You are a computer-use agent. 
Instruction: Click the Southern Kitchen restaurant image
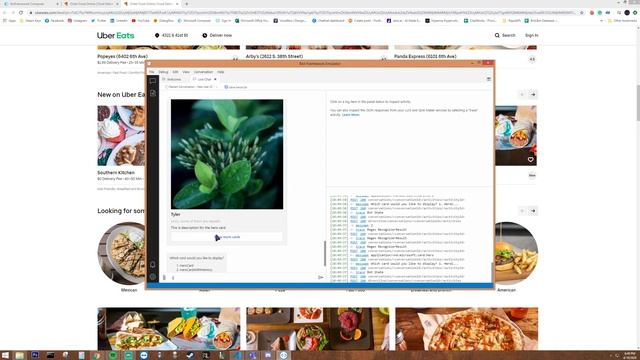tap(121, 136)
